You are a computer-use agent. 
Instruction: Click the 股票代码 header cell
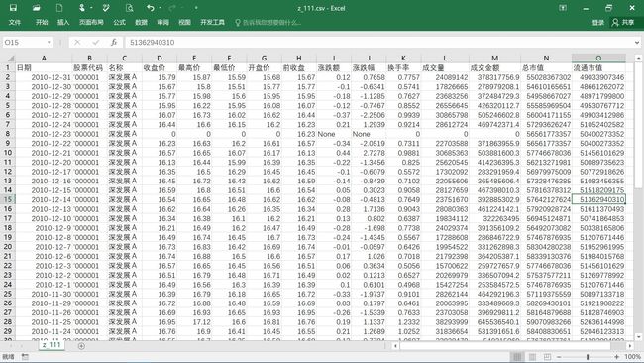click(x=89, y=67)
